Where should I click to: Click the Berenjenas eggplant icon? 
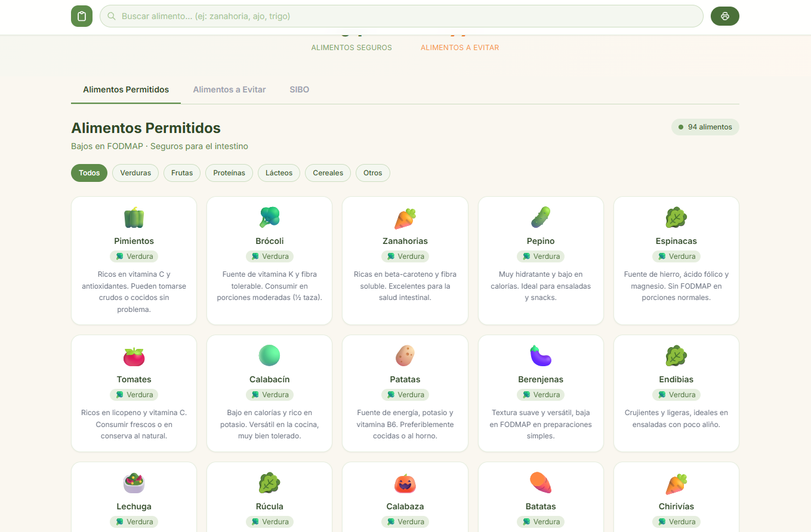click(x=541, y=356)
